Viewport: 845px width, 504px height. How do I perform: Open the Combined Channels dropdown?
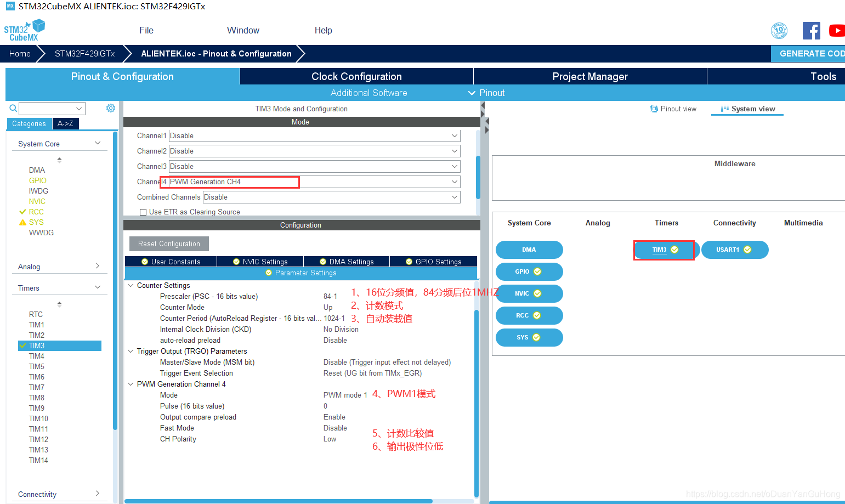331,197
